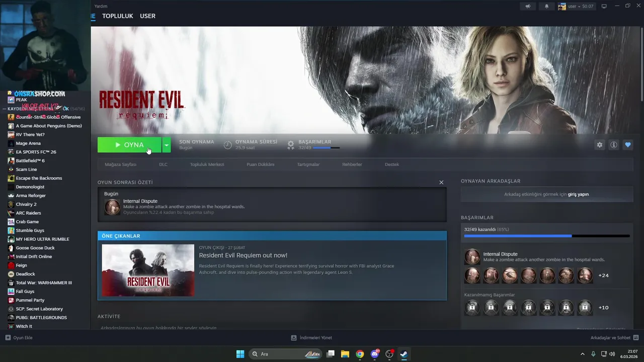This screenshot has width=644, height=362.
Task: Open File Explorer from the taskbar
Action: point(345,354)
